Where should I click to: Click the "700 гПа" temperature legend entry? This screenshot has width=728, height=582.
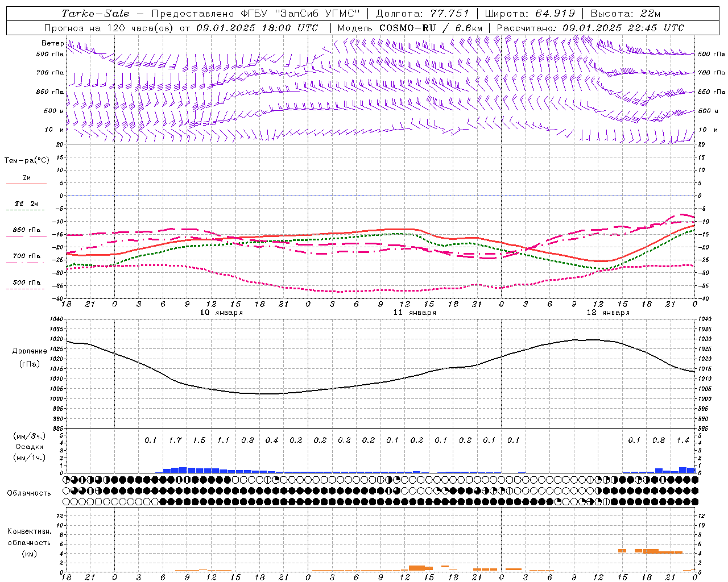tap(27, 256)
